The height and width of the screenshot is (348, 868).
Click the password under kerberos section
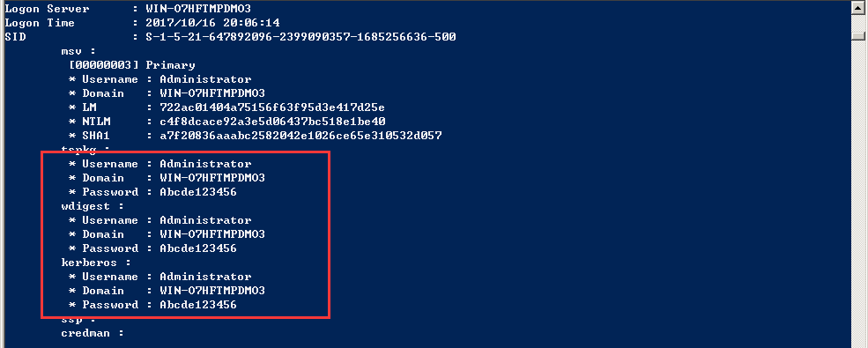tap(198, 305)
